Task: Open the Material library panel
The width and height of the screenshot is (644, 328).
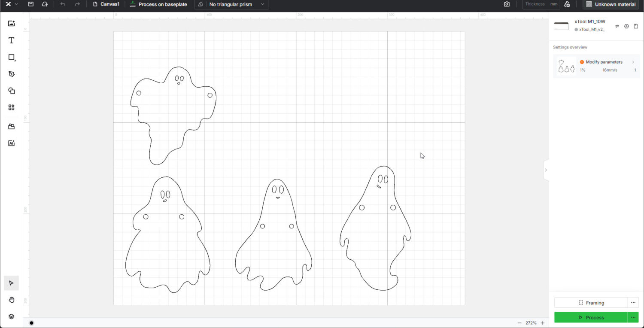Action: point(11,126)
